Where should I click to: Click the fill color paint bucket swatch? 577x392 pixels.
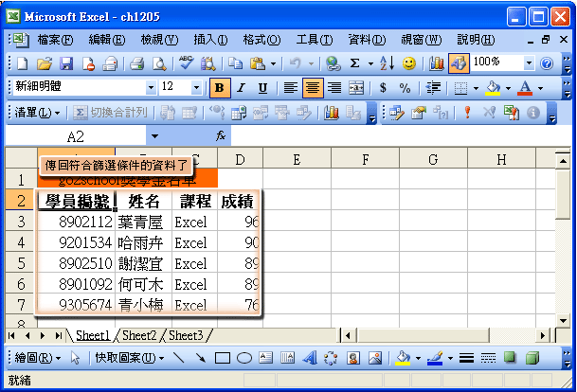click(490, 87)
